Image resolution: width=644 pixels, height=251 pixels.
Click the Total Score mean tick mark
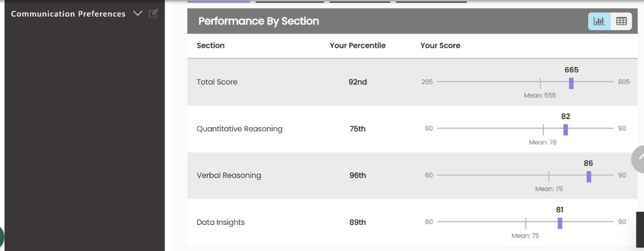(x=540, y=83)
